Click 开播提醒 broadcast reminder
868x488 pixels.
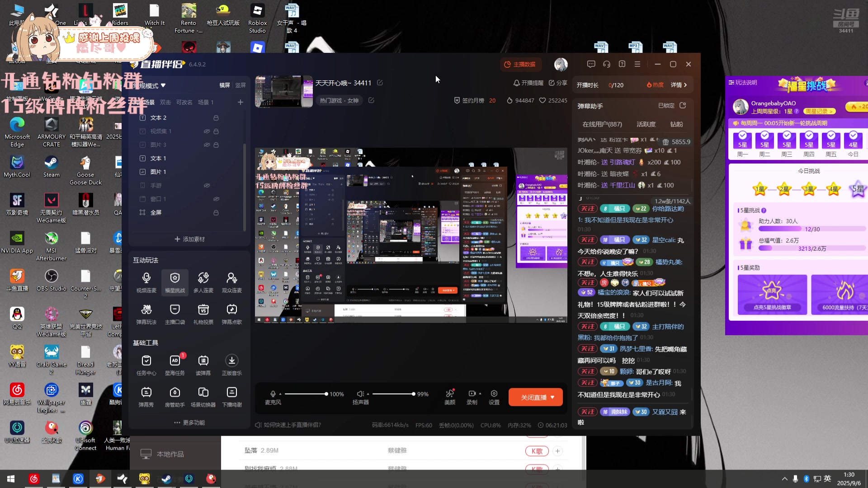click(528, 83)
